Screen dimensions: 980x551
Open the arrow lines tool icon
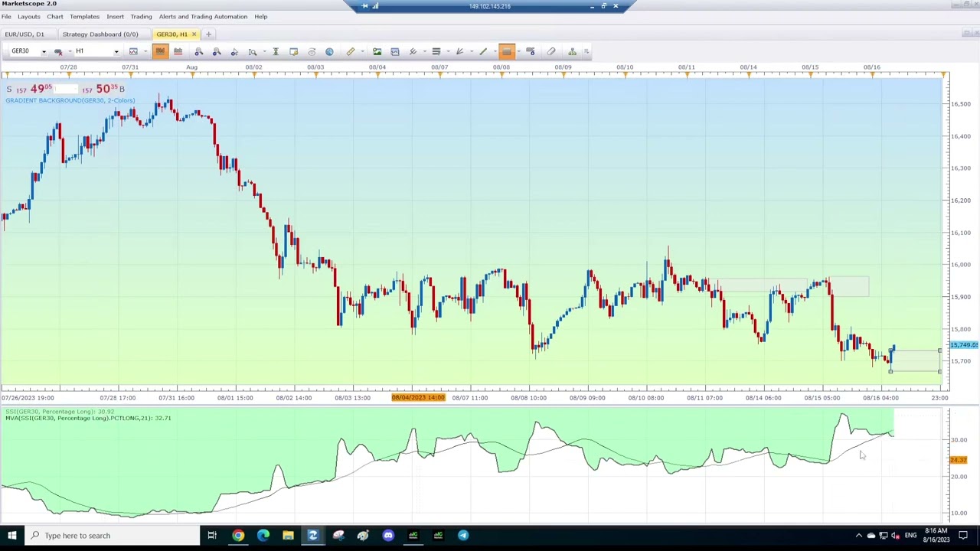pyautogui.click(x=459, y=52)
